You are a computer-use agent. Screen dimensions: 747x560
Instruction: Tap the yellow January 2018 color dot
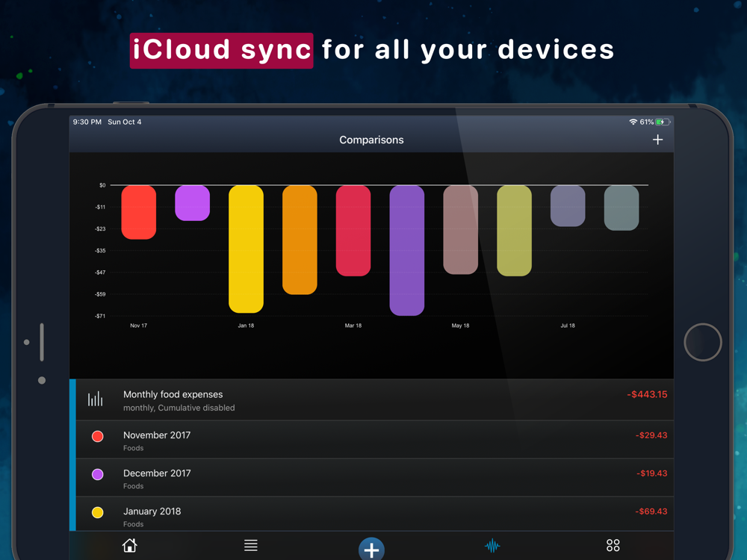[97, 512]
